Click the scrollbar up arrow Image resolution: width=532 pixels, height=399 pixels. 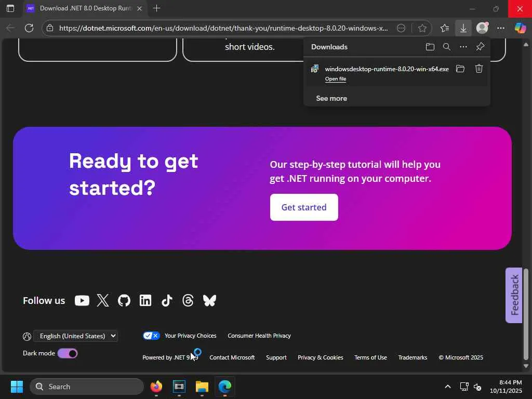point(526,44)
